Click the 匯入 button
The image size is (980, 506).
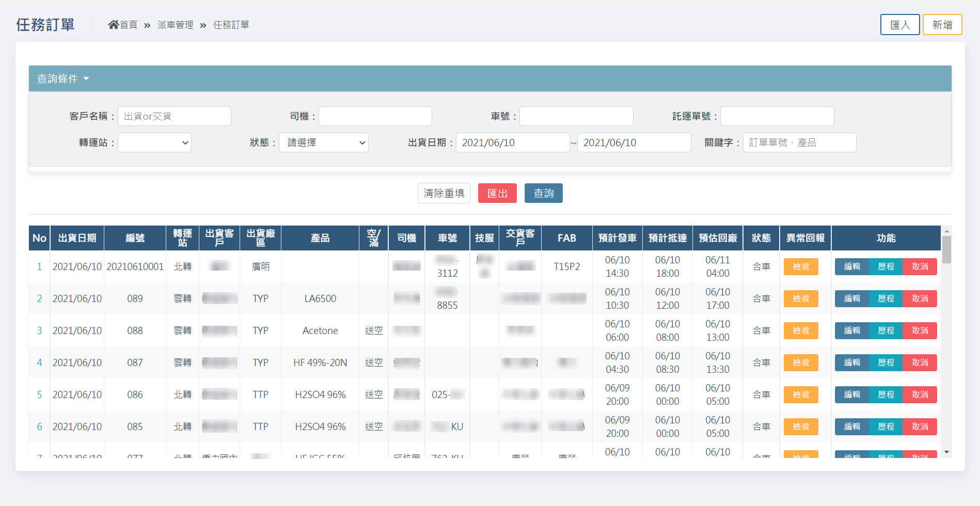point(899,25)
